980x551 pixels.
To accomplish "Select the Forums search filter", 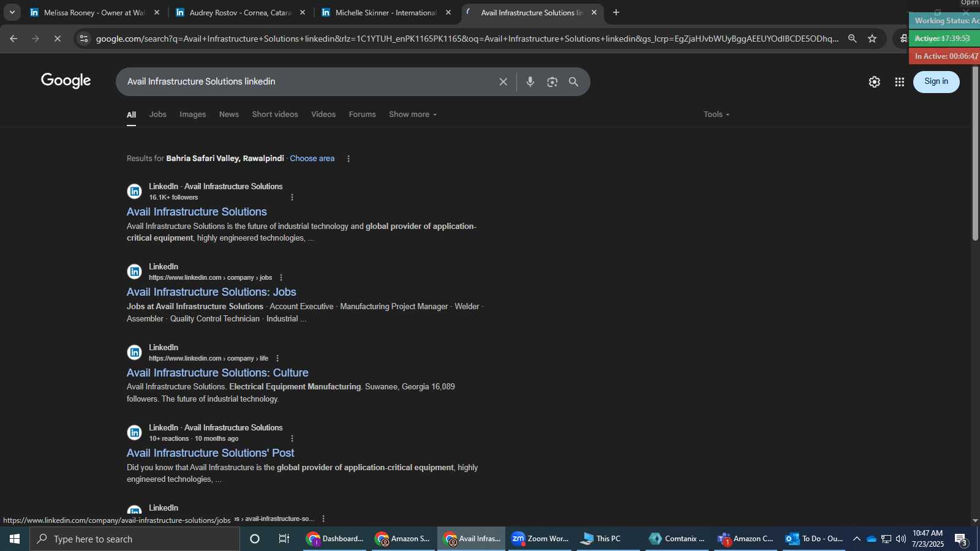I will pyautogui.click(x=363, y=114).
